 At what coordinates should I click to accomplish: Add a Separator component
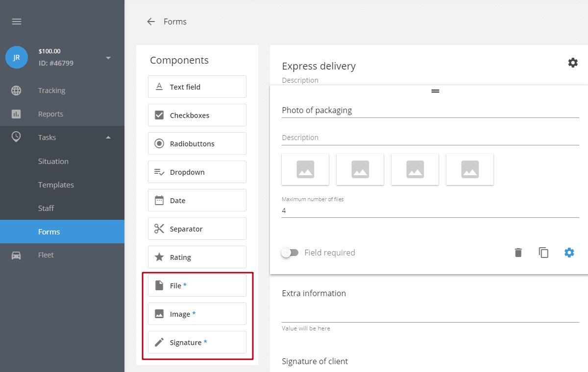pyautogui.click(x=197, y=229)
